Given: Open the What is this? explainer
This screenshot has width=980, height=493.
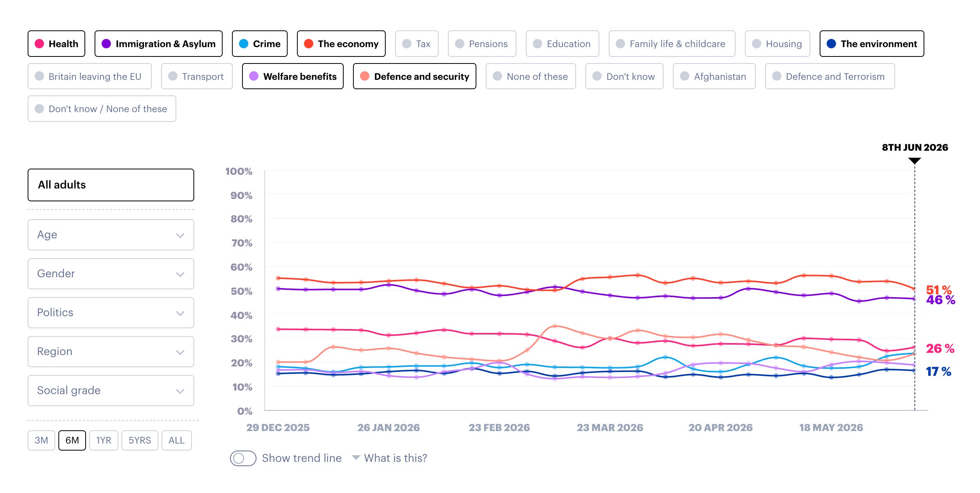Looking at the screenshot, I should (395, 458).
